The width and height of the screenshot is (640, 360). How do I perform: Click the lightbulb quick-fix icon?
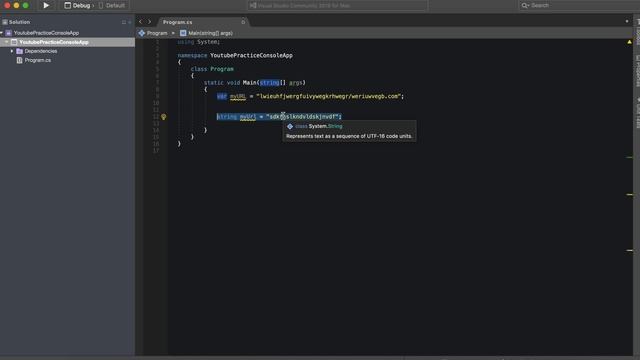[163, 117]
